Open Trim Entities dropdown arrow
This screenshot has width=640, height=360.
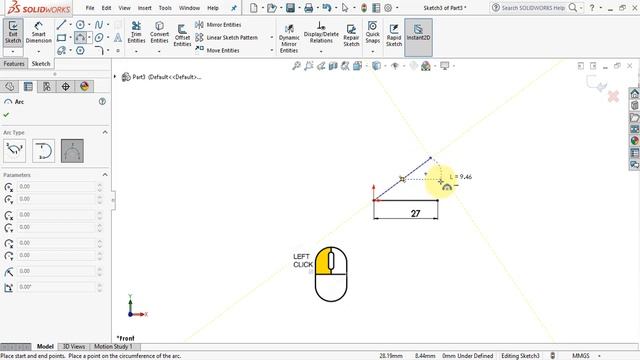point(136,52)
